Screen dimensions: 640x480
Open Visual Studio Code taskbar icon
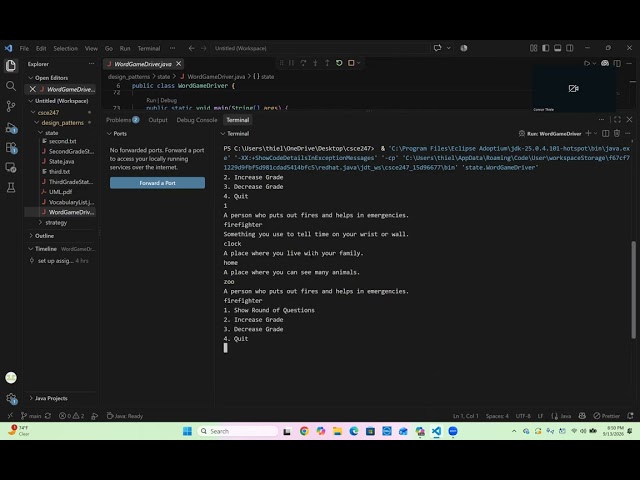(x=436, y=431)
